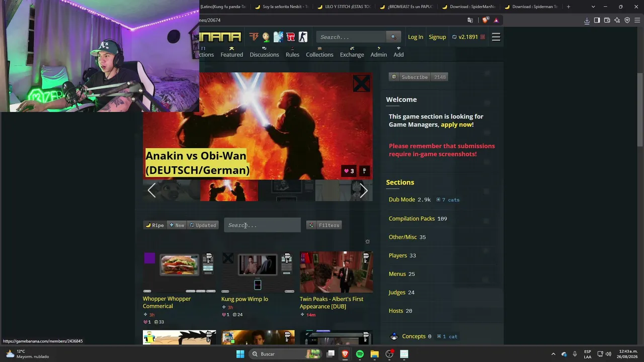The image size is (644, 362).
Task: Open browser downloads icon
Action: (x=587, y=20)
